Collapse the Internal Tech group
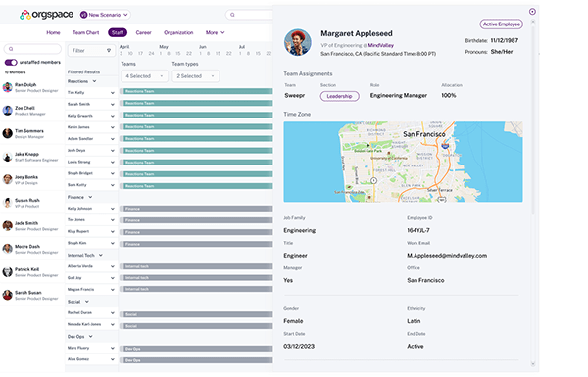This screenshot has width=588, height=377. [101, 256]
